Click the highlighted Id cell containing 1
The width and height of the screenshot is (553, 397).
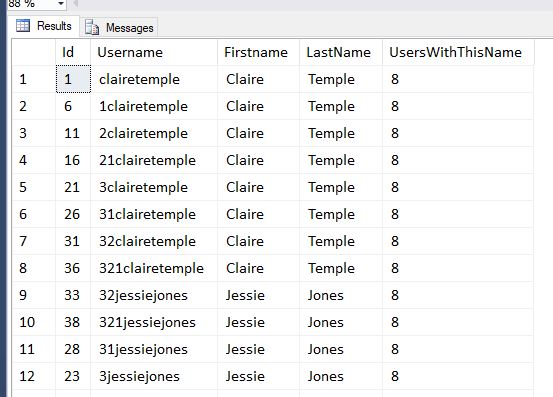pyautogui.click(x=73, y=79)
